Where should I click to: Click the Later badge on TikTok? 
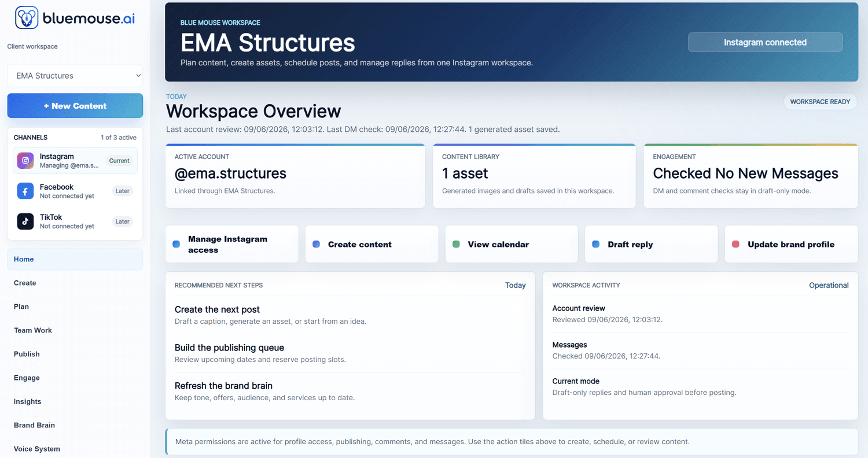click(x=122, y=221)
